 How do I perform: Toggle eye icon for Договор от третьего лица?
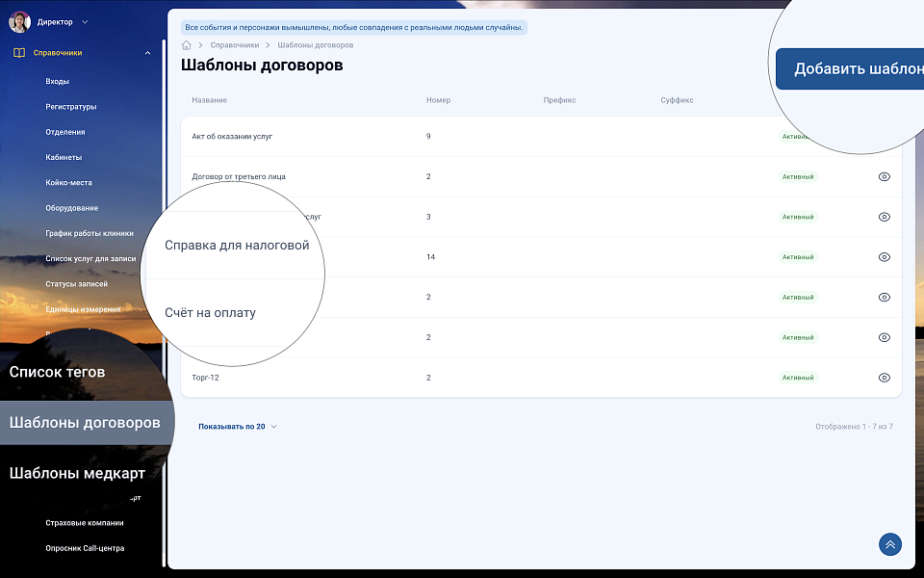[884, 177]
